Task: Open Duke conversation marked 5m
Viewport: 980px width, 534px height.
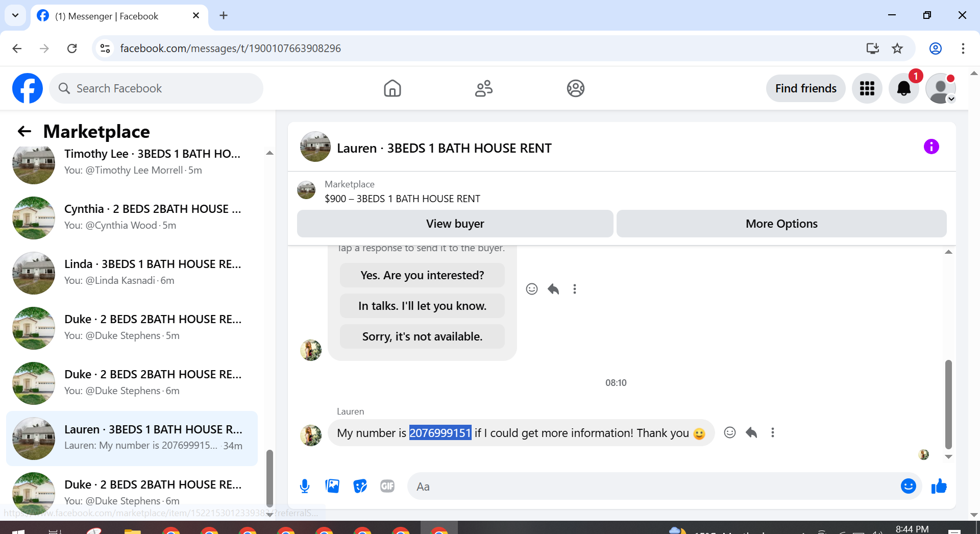Action: [132, 327]
